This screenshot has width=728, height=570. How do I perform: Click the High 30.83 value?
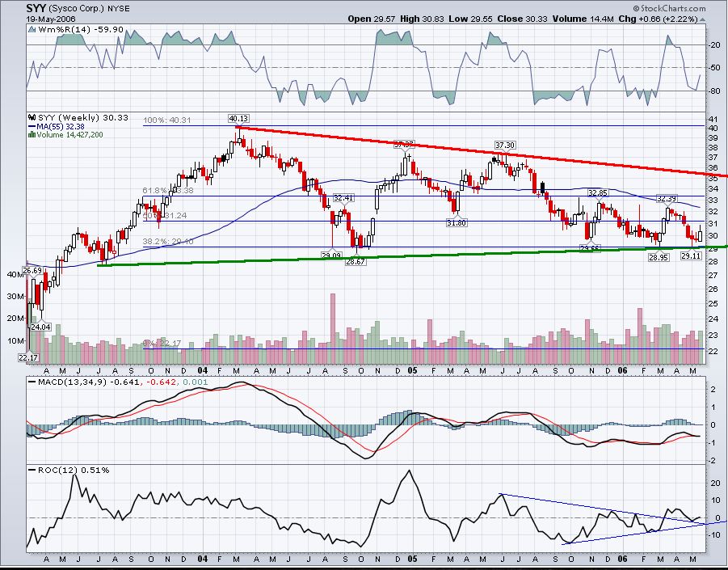point(422,19)
